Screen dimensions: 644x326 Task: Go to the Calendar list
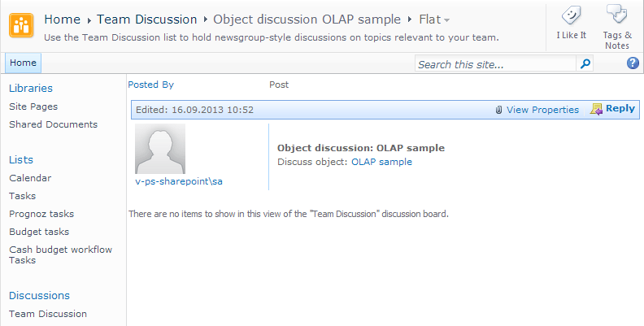click(x=30, y=178)
